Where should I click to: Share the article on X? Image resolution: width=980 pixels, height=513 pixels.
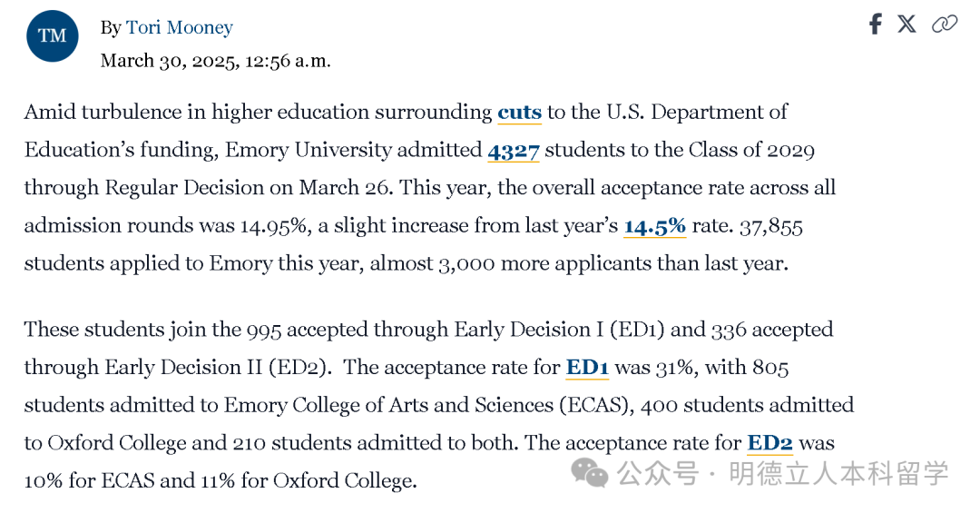906,25
